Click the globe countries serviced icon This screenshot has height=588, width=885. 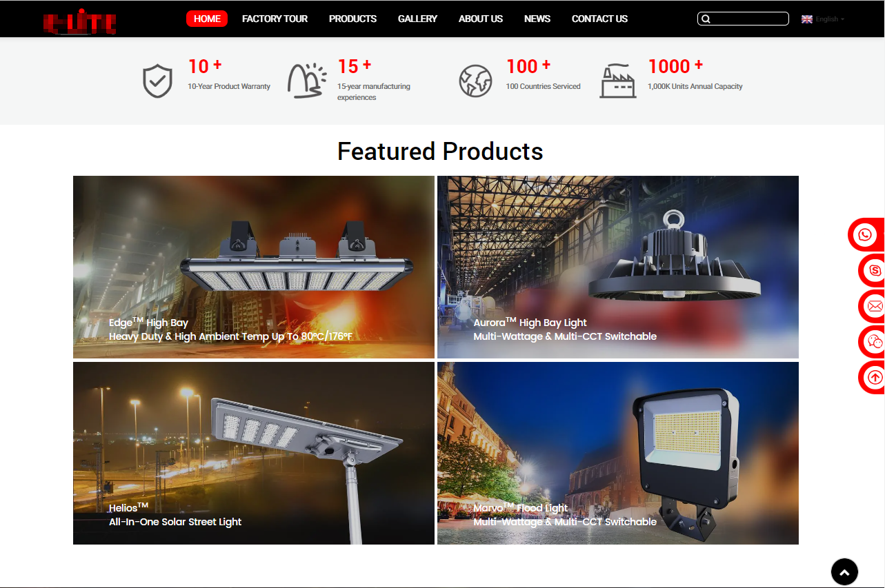tap(475, 81)
